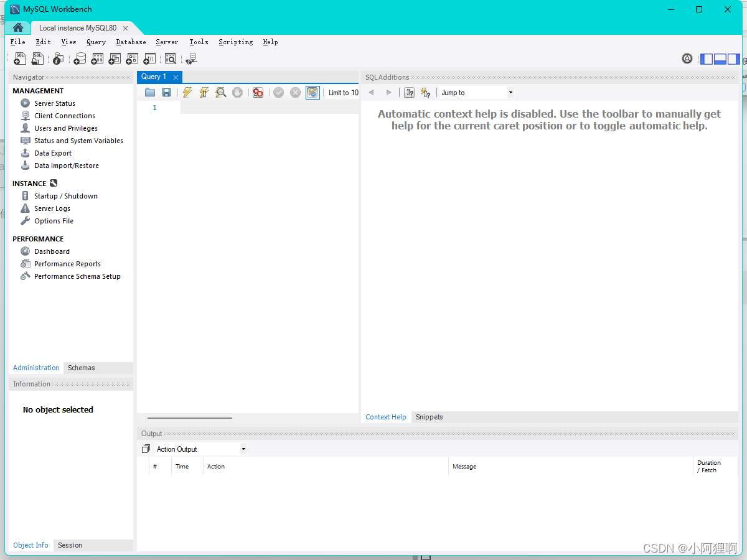This screenshot has height=560, width=747.
Task: Create new table toolbar icon
Action: [97, 58]
